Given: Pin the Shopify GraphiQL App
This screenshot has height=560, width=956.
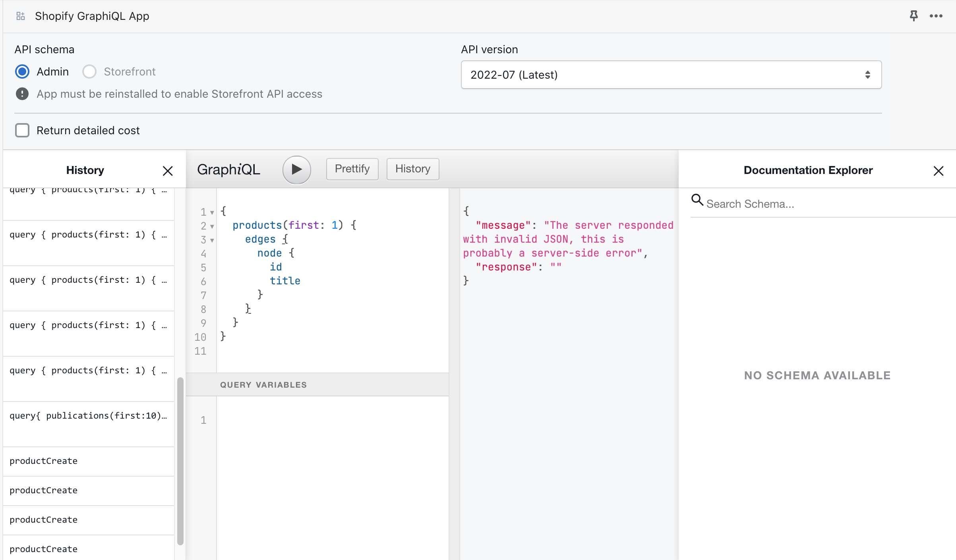Looking at the screenshot, I should point(913,16).
